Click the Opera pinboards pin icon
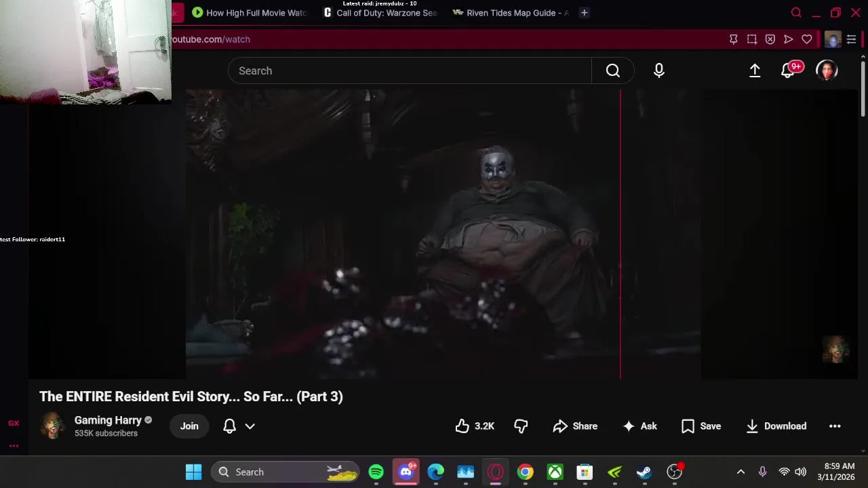 click(734, 39)
